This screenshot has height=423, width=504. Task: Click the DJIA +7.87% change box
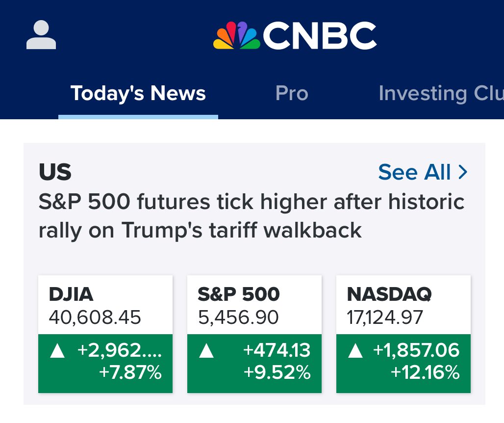click(105, 364)
